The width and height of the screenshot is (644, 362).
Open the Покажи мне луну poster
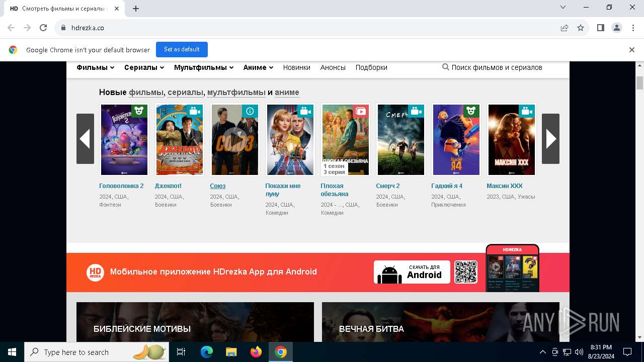[290, 140]
